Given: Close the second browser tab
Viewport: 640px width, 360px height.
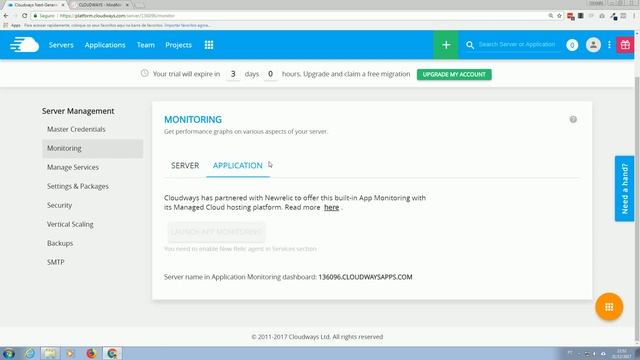Looking at the screenshot, I should (x=127, y=5).
